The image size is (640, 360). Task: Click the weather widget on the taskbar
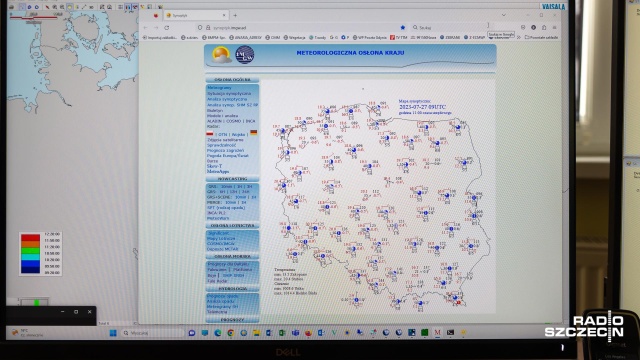pos(27,333)
